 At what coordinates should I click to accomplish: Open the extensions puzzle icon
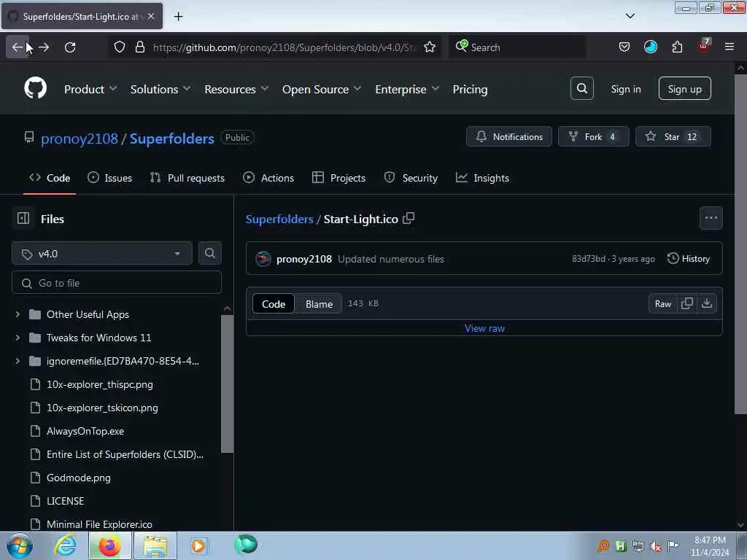[677, 47]
